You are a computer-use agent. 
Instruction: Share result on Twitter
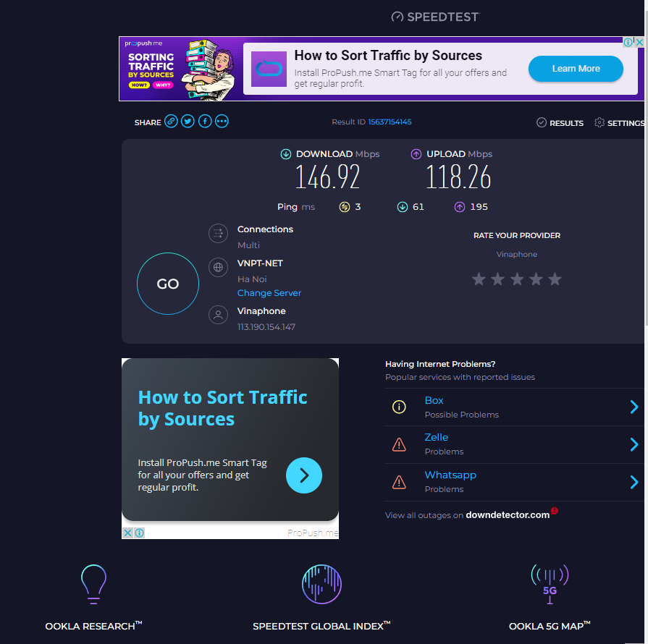click(x=188, y=122)
